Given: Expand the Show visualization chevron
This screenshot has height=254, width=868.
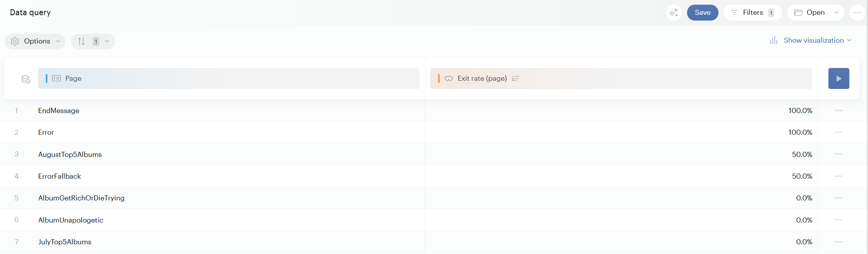Looking at the screenshot, I should click(x=849, y=40).
